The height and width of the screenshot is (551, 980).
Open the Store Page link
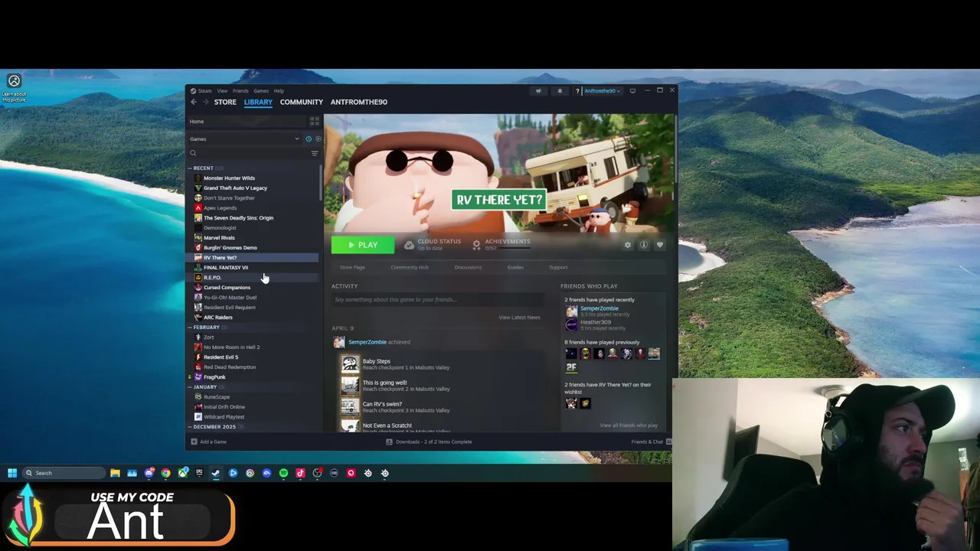click(352, 267)
